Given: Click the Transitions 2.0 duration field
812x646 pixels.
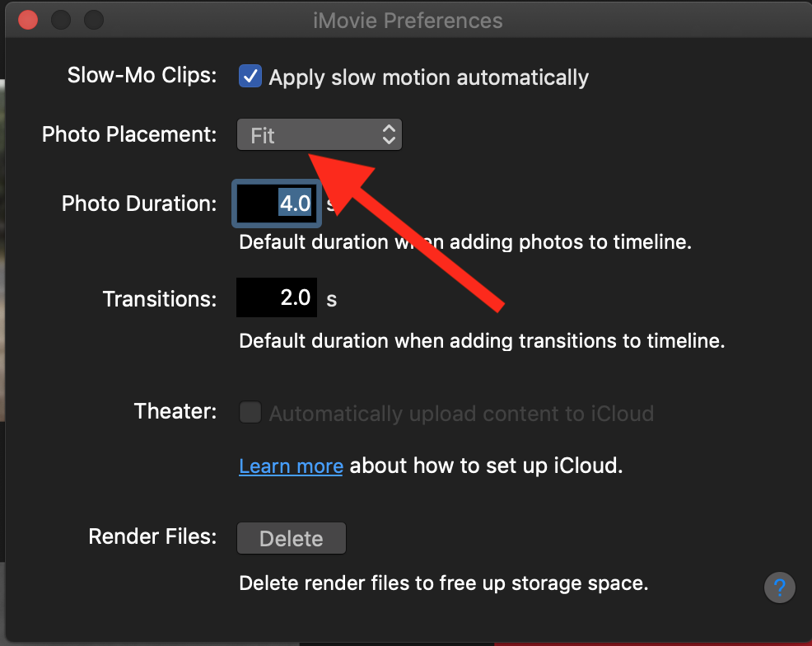Looking at the screenshot, I should 277,297.
